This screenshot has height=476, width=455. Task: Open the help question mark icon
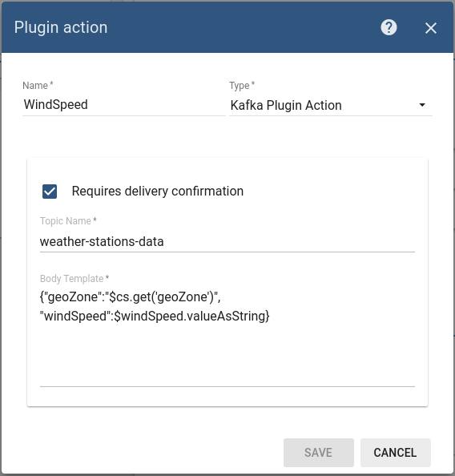389,27
